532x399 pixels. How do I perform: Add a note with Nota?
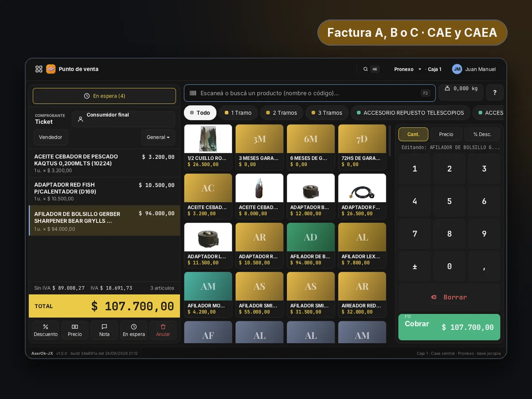click(x=104, y=330)
